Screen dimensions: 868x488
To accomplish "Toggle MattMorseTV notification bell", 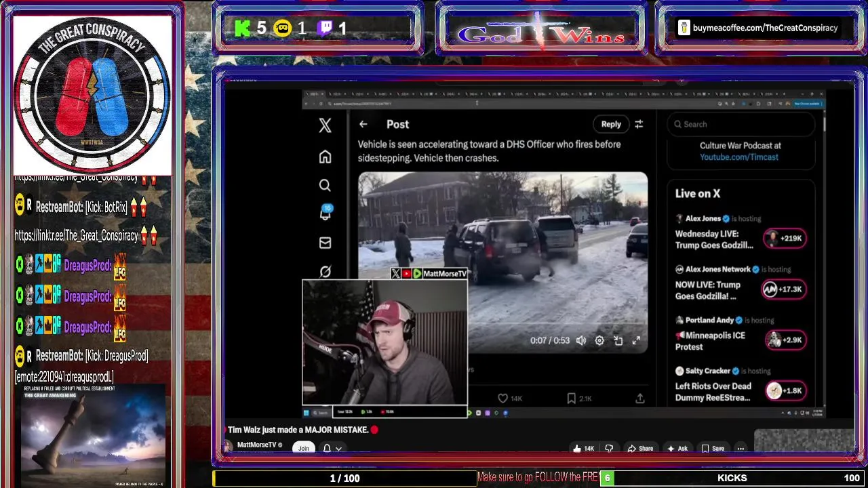I will [328, 448].
